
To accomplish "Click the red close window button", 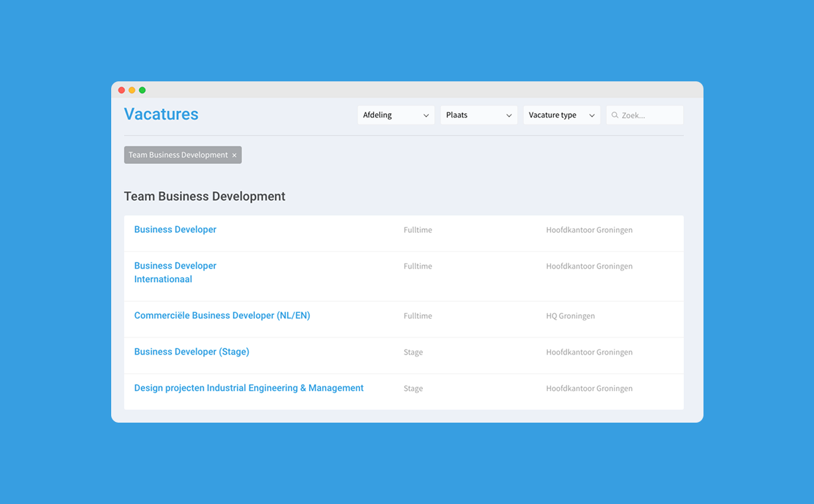I will (121, 90).
